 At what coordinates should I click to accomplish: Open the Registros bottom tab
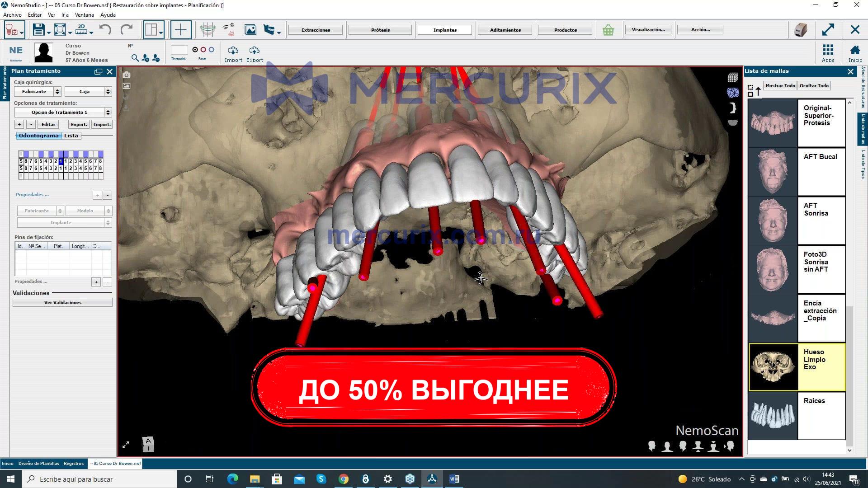[x=74, y=463]
